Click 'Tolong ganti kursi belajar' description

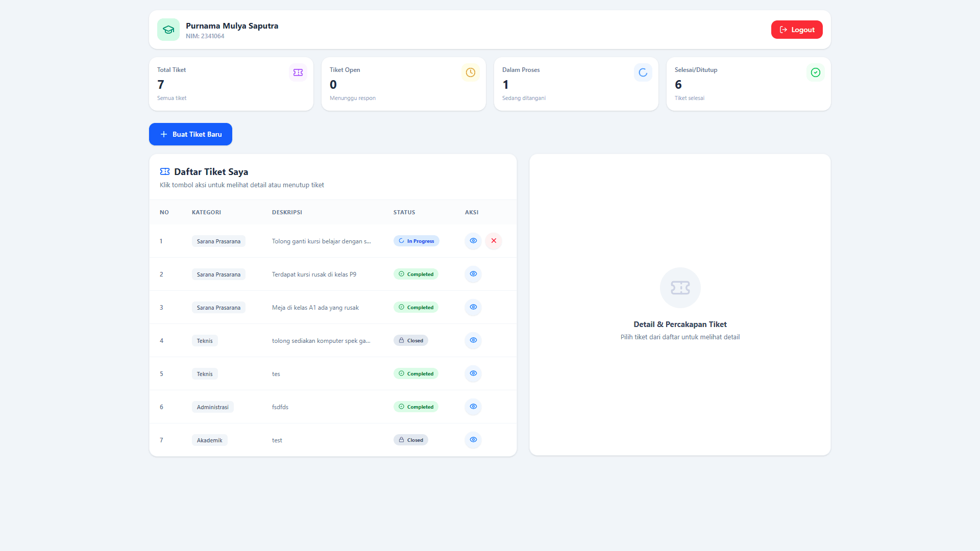(x=322, y=241)
